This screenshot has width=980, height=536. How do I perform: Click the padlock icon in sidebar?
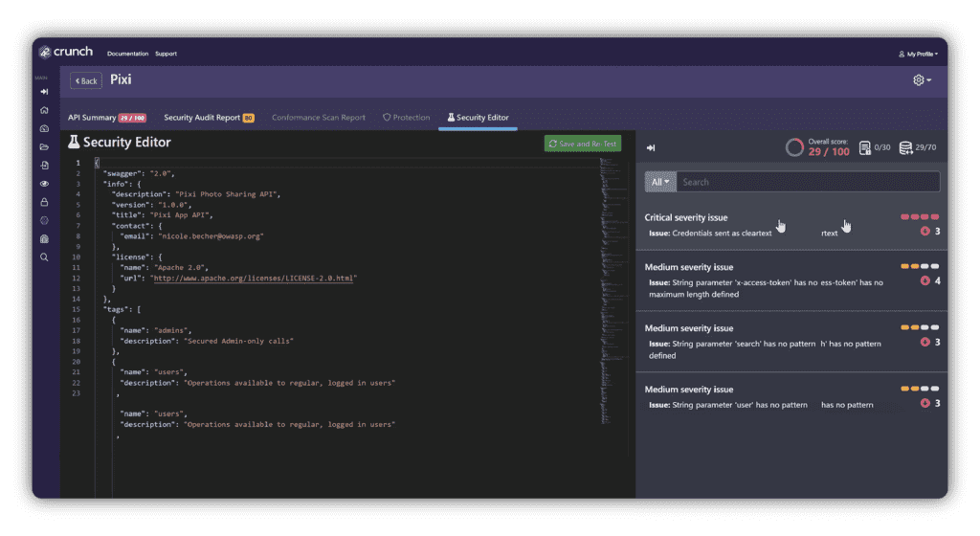click(x=44, y=202)
